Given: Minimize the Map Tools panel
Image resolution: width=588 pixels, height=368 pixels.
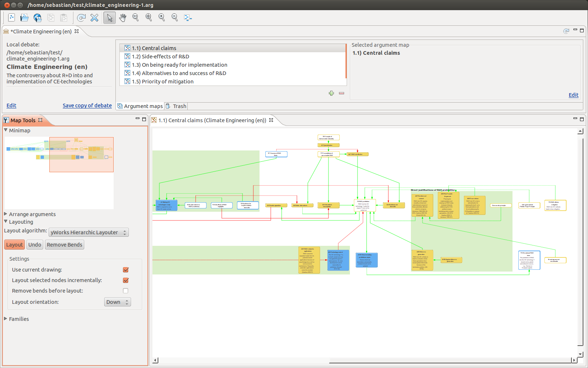Looking at the screenshot, I should click(x=138, y=119).
